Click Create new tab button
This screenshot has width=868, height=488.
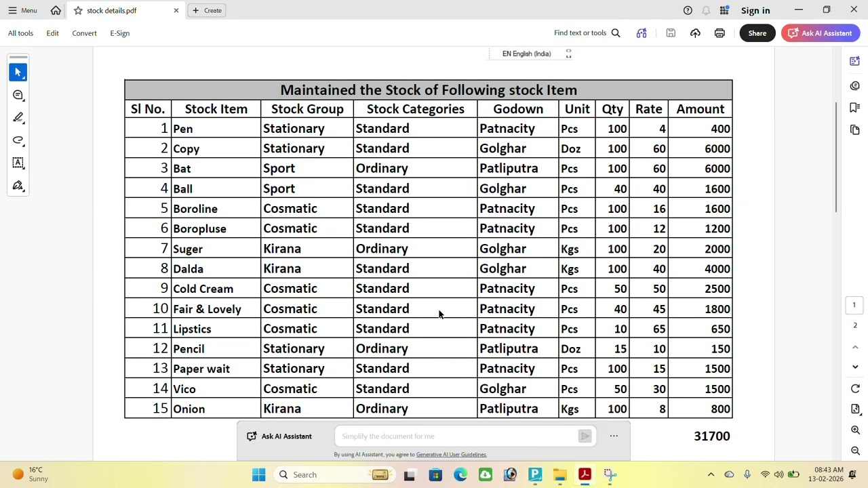pyautogui.click(x=207, y=10)
